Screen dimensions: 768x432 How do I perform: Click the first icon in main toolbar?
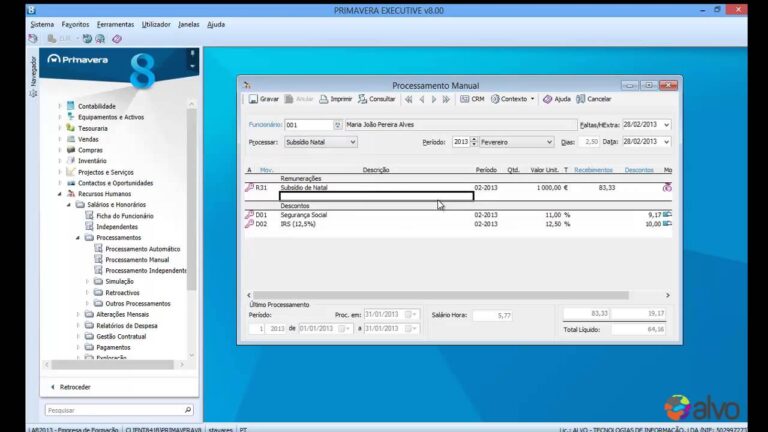pyautogui.click(x=33, y=39)
